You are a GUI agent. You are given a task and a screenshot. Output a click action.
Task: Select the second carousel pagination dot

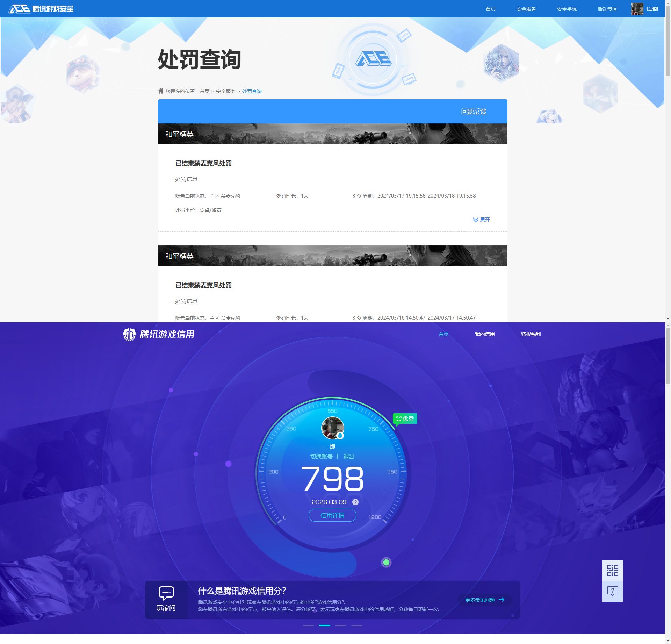click(325, 626)
